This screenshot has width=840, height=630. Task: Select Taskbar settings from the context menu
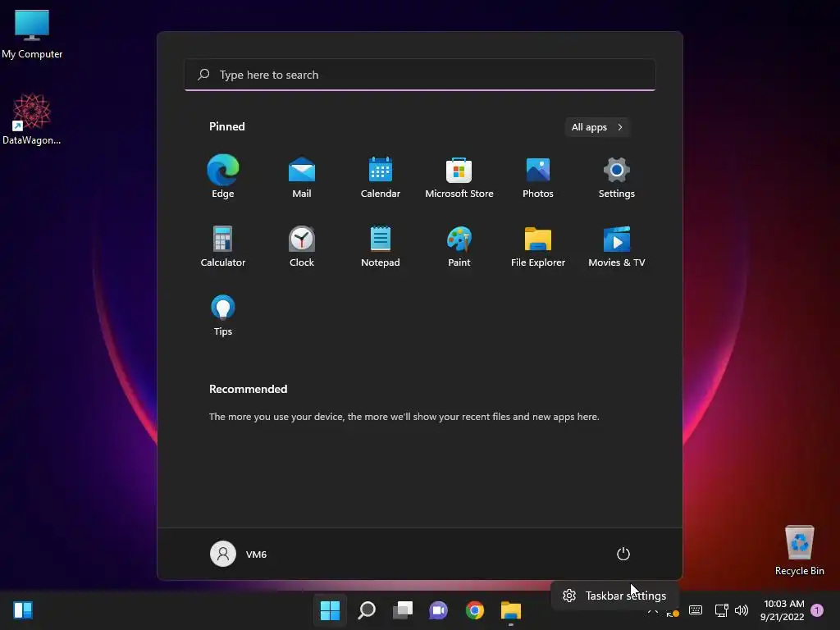(614, 596)
